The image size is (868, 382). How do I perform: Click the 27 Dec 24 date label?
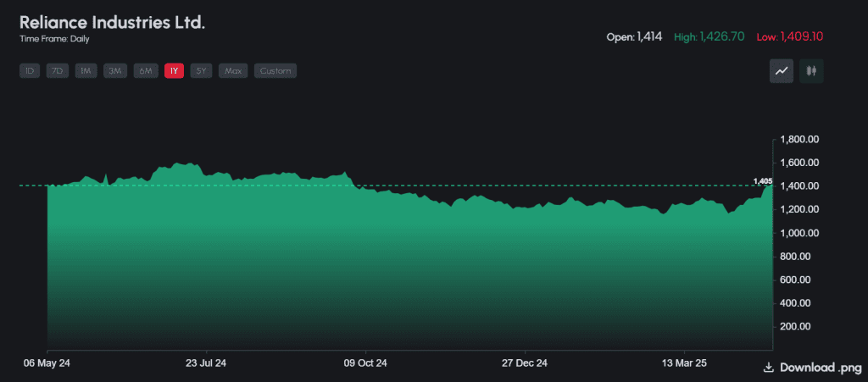525,363
